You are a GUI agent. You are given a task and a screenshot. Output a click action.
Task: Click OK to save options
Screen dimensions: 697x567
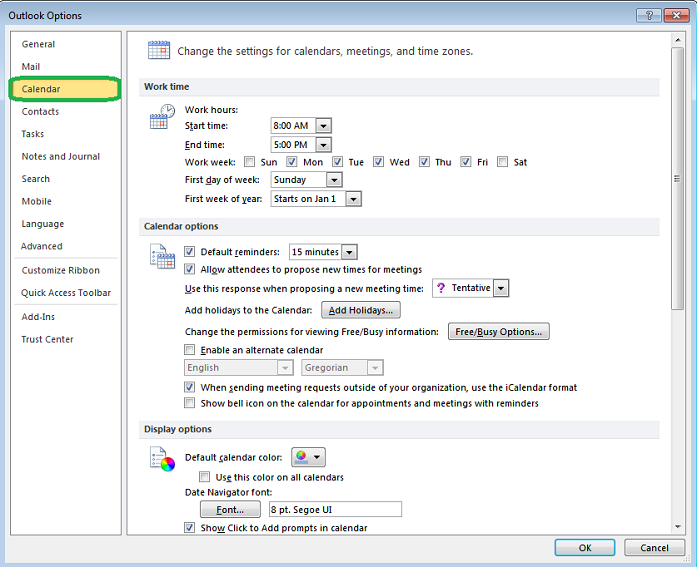point(585,547)
